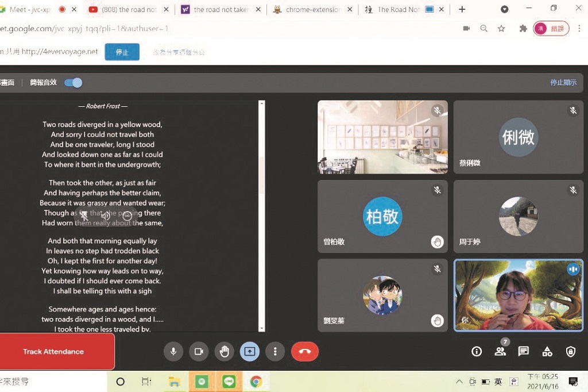The height and width of the screenshot is (392, 588).
Task: Switch to the Meet browser tab
Action: 29,10
